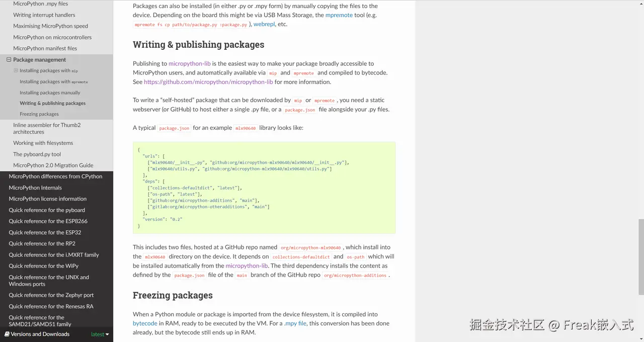The image size is (644, 342).
Task: Click the Versions and Downloads bar
Action: point(56,334)
